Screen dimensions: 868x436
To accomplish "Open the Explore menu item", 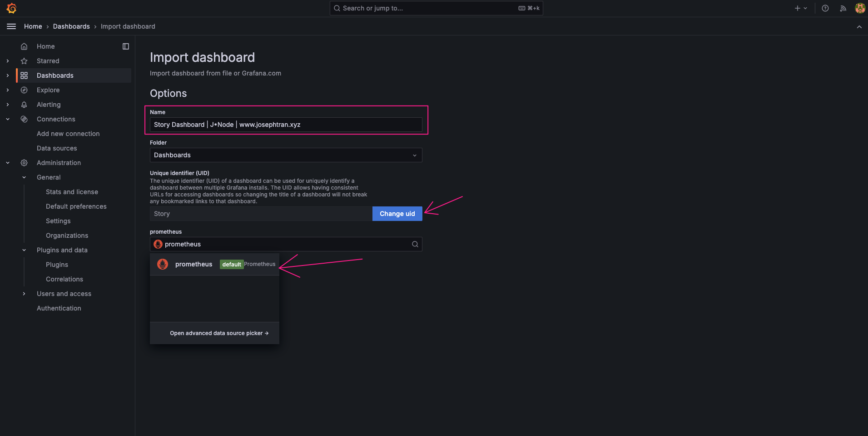I will (x=48, y=90).
